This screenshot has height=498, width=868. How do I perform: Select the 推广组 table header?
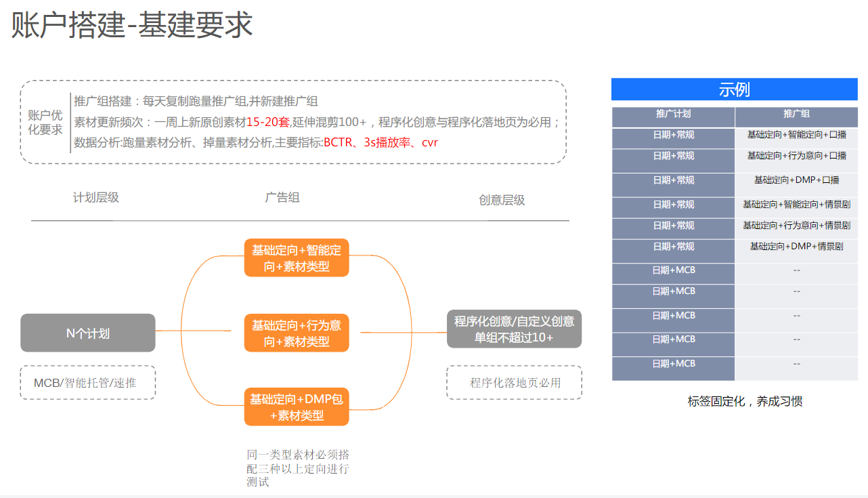796,114
